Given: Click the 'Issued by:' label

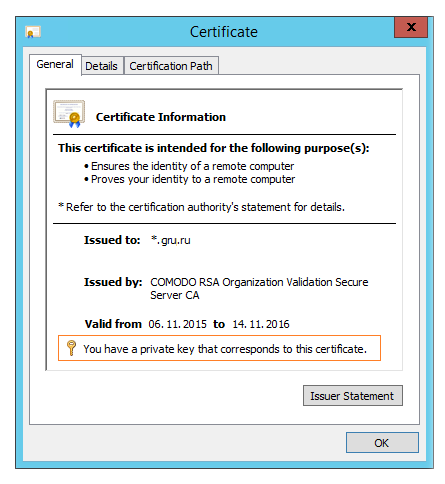Looking at the screenshot, I should pos(113,282).
